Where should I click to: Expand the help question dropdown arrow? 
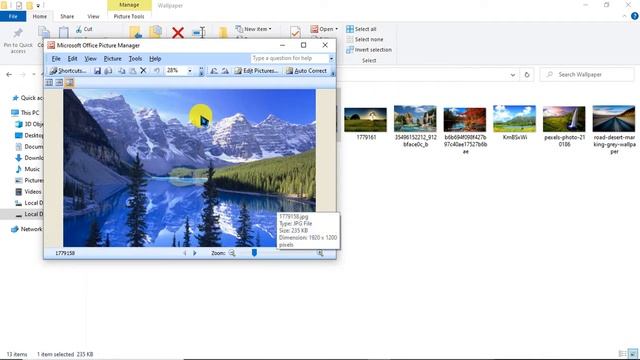pyautogui.click(x=331, y=58)
